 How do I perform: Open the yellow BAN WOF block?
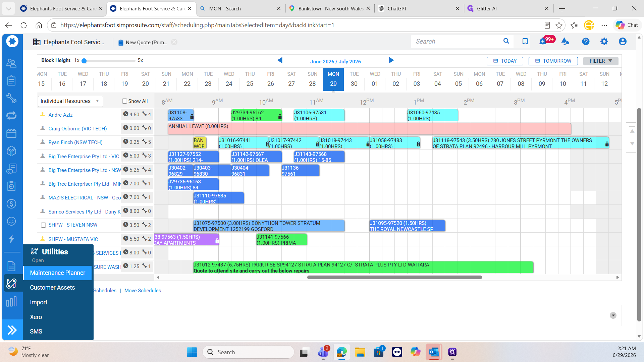tap(200, 143)
